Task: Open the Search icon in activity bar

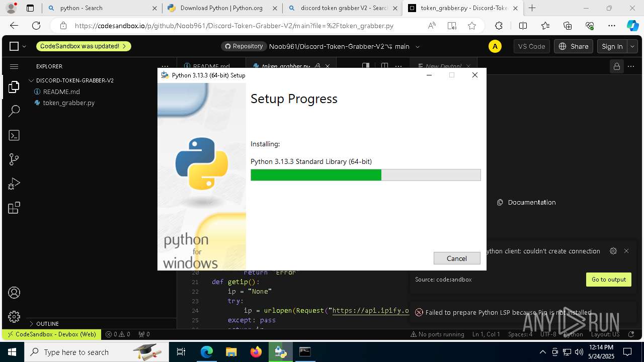Action: tap(14, 111)
